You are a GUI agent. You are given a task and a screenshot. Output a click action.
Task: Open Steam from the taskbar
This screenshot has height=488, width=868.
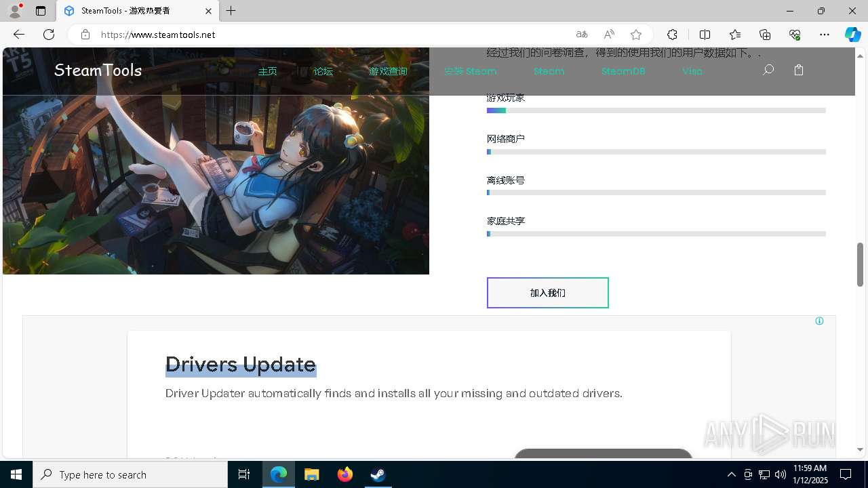378,474
